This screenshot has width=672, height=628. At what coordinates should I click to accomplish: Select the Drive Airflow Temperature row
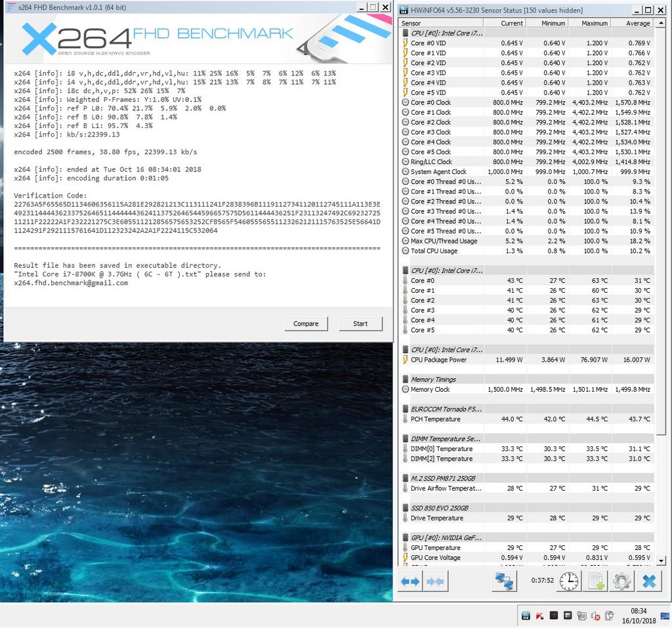coord(527,488)
